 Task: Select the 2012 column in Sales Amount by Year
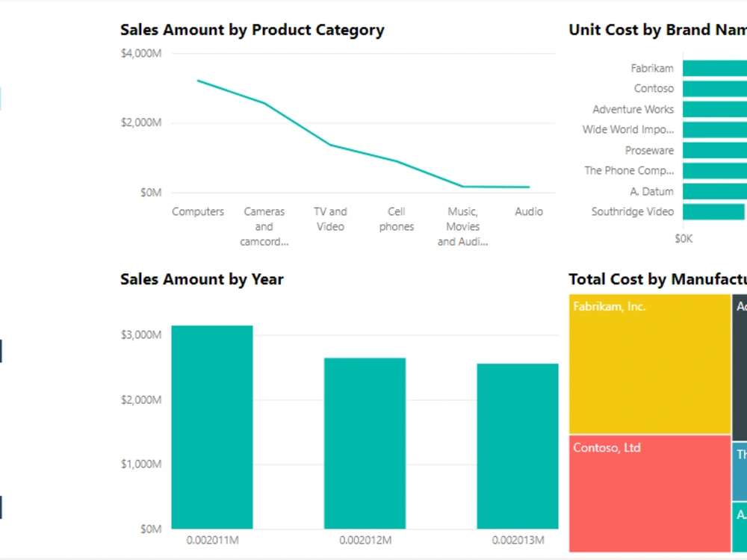coord(365,441)
